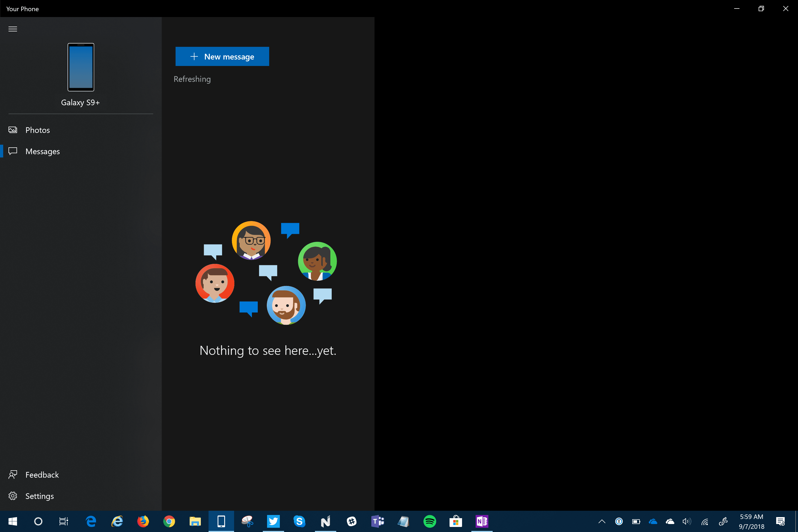
Task: Open Settings from the sidebar
Action: coord(39,496)
